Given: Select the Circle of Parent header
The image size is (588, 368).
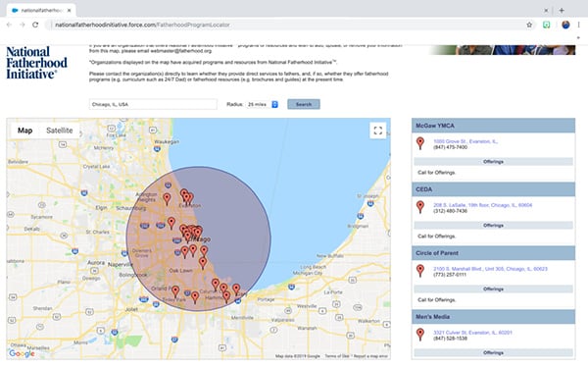Looking at the screenshot, I should [x=494, y=253].
